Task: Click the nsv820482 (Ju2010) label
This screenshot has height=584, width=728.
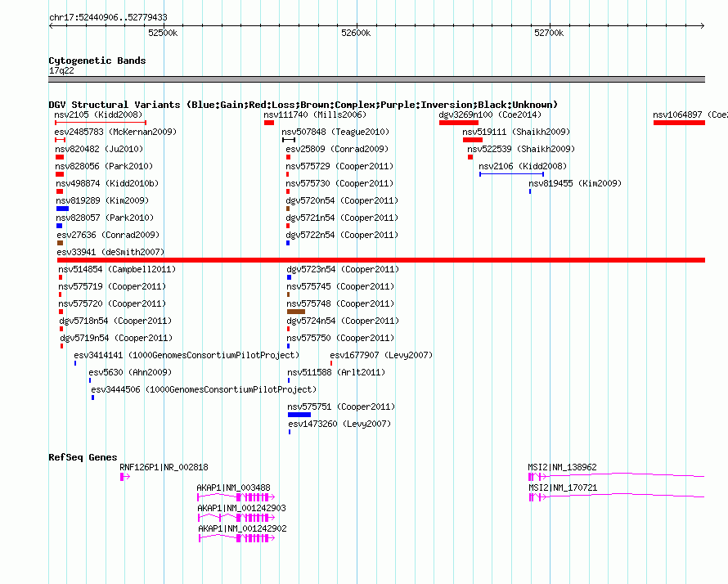Action: (x=99, y=149)
